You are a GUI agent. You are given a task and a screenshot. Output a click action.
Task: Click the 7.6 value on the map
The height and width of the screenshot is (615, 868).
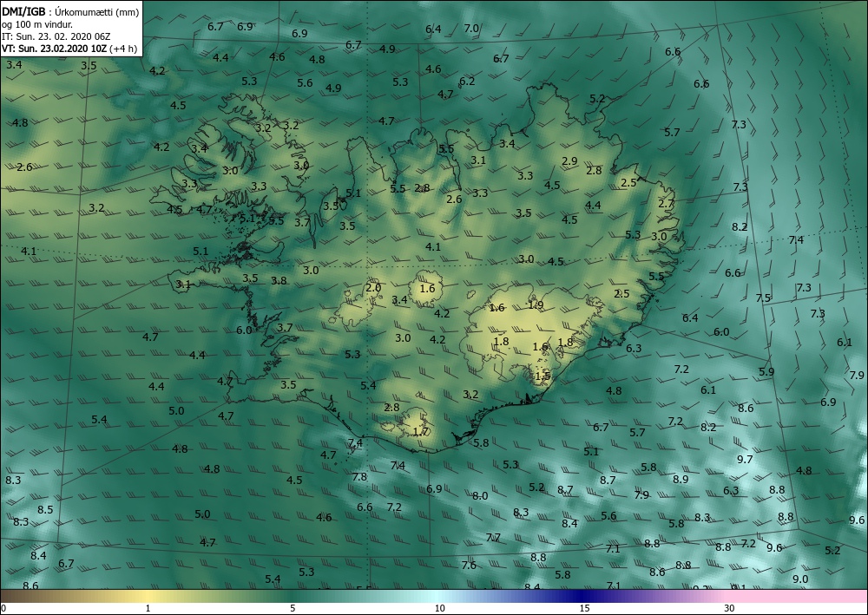[x=469, y=565]
